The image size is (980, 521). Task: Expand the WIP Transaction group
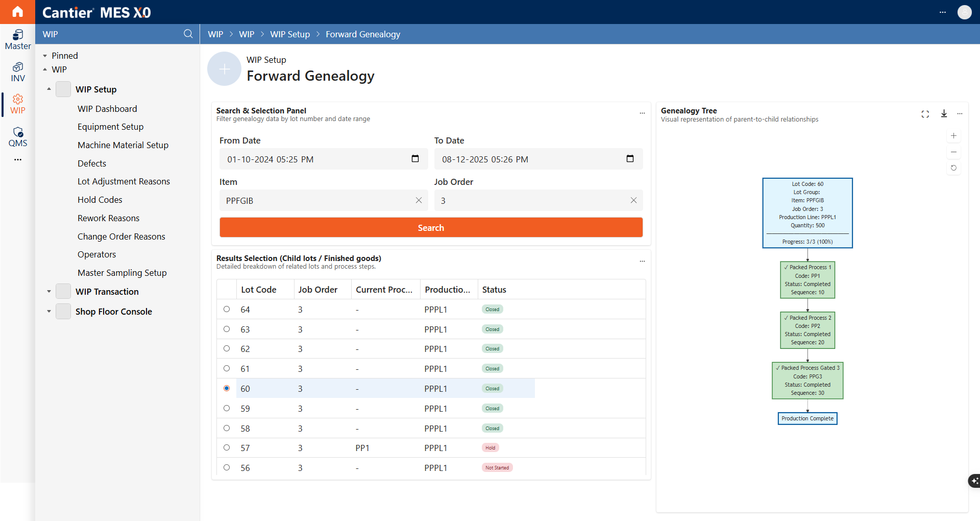49,291
